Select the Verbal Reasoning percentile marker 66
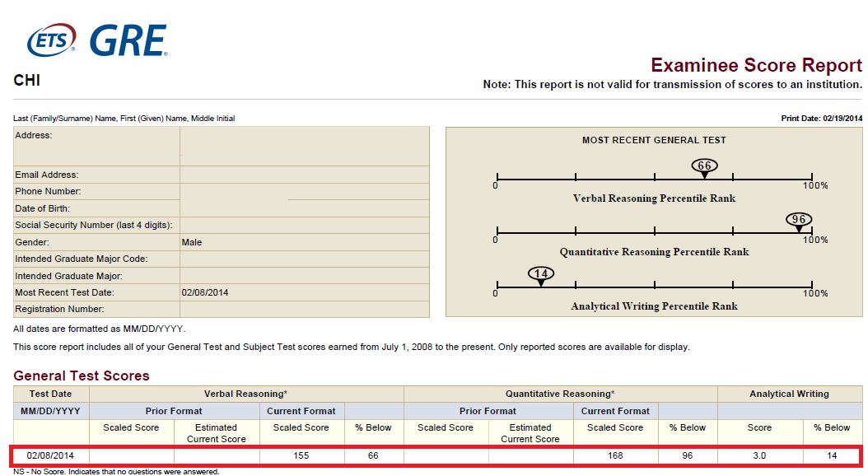 click(x=704, y=168)
